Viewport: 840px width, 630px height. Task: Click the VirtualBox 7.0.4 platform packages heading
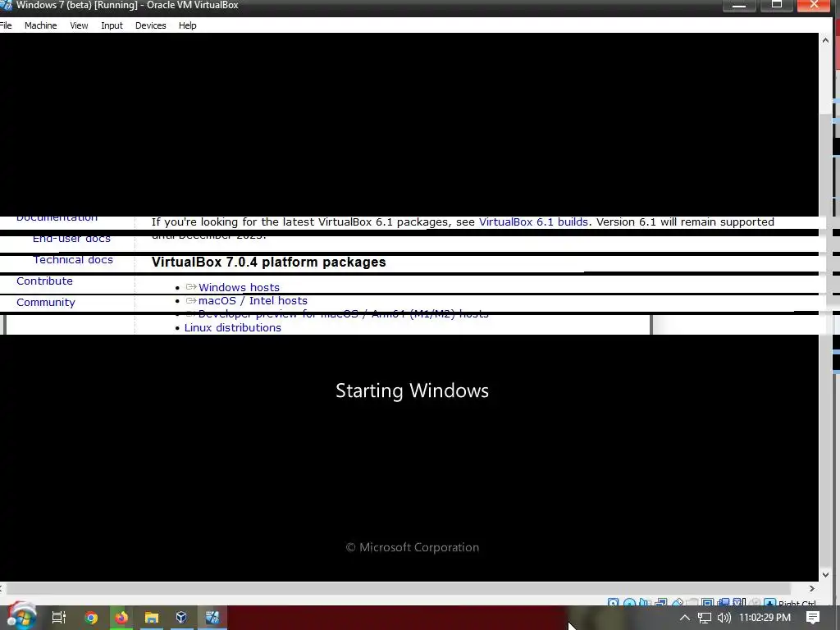tap(268, 262)
